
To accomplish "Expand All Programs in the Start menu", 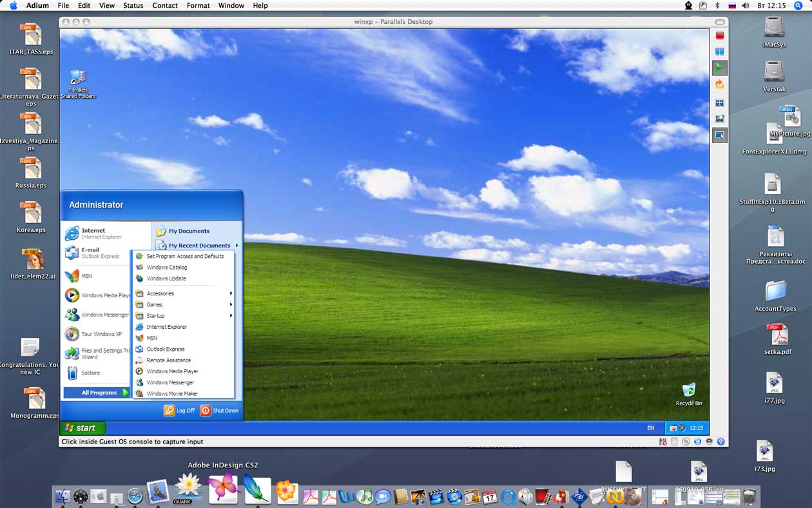I will (x=97, y=393).
